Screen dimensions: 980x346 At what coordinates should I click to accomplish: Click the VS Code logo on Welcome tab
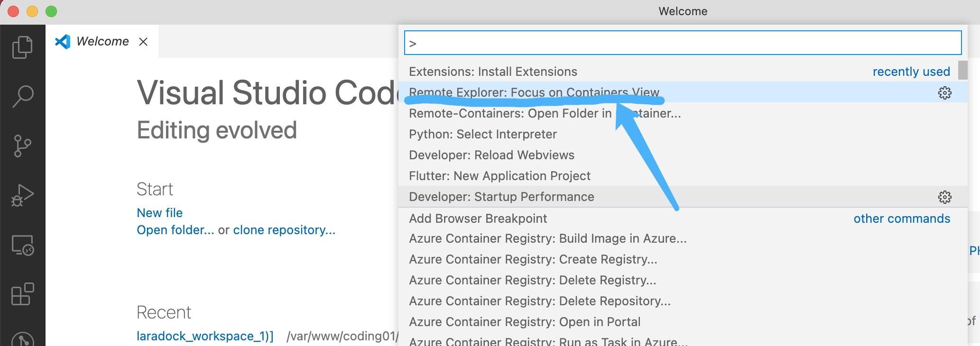pos(63,42)
